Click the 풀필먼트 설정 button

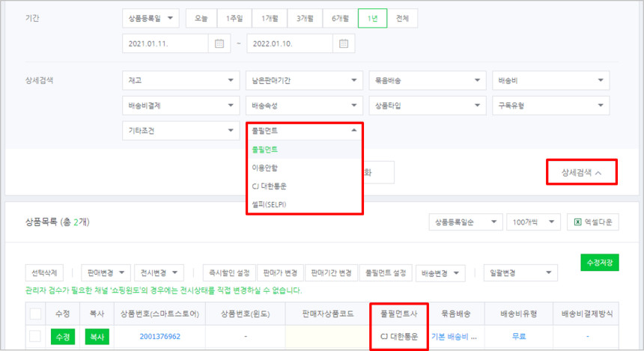click(x=386, y=273)
